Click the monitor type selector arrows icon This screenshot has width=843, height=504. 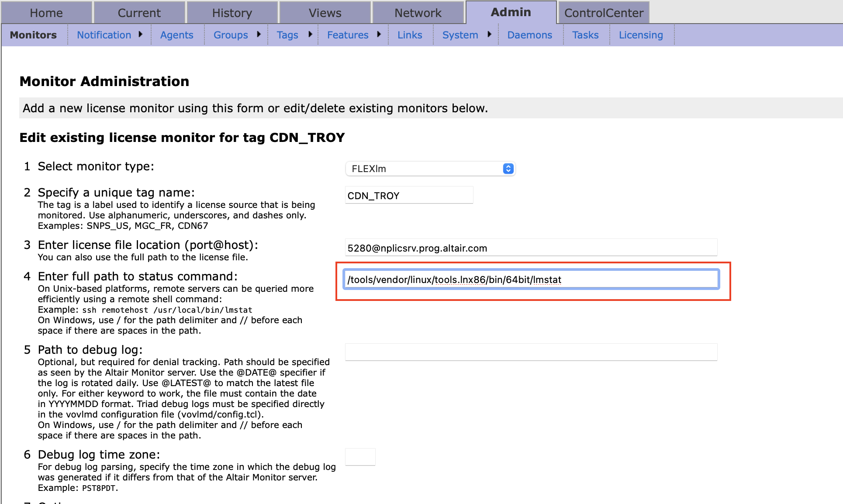tap(508, 169)
